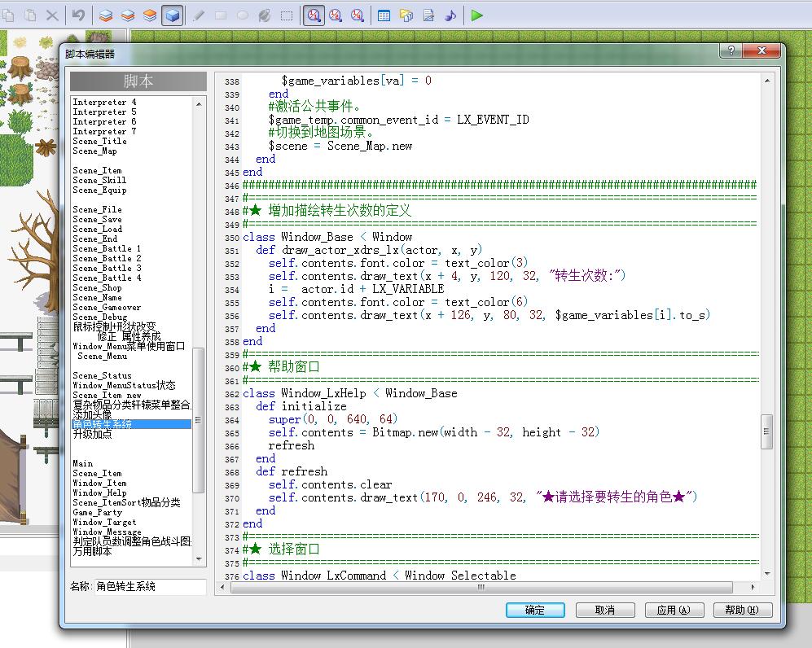This screenshot has height=648, width=812.
Task: Click the code editor horizontal scrollbar thumb
Action: point(481,587)
